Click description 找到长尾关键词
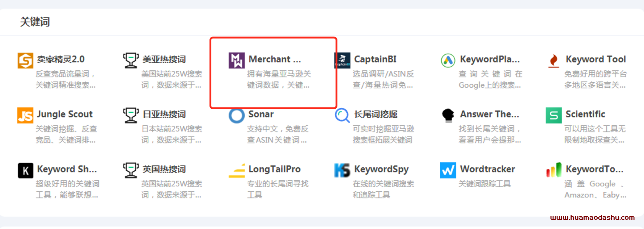The height and width of the screenshot is (229, 644). (490, 134)
